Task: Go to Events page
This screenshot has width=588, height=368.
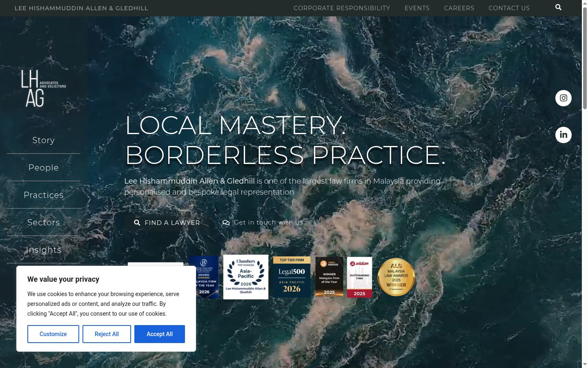Action: point(417,8)
